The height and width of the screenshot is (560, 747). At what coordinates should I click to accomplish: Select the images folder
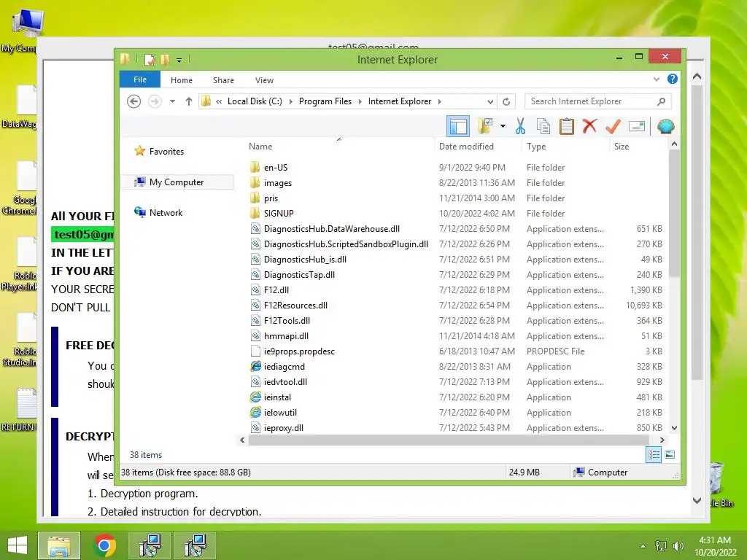coord(278,183)
